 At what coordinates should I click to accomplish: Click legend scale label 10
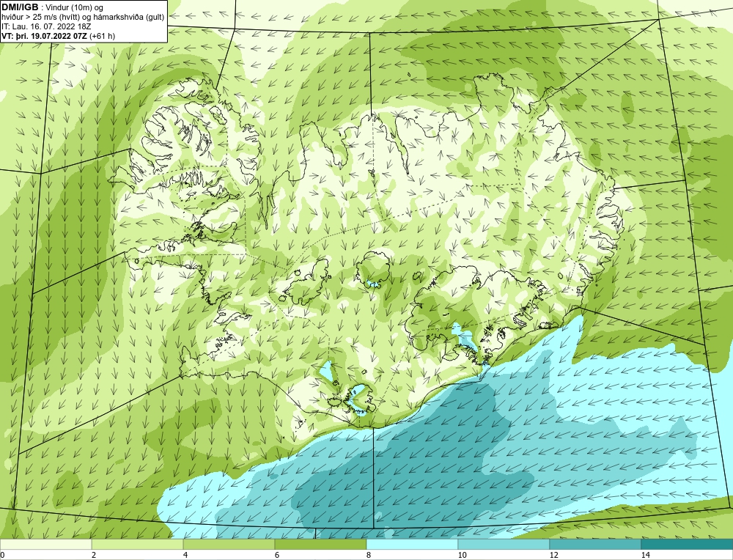click(463, 555)
